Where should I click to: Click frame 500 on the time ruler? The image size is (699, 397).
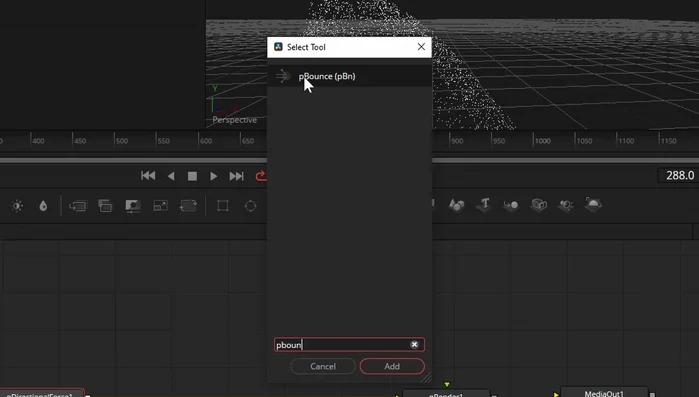click(121, 141)
